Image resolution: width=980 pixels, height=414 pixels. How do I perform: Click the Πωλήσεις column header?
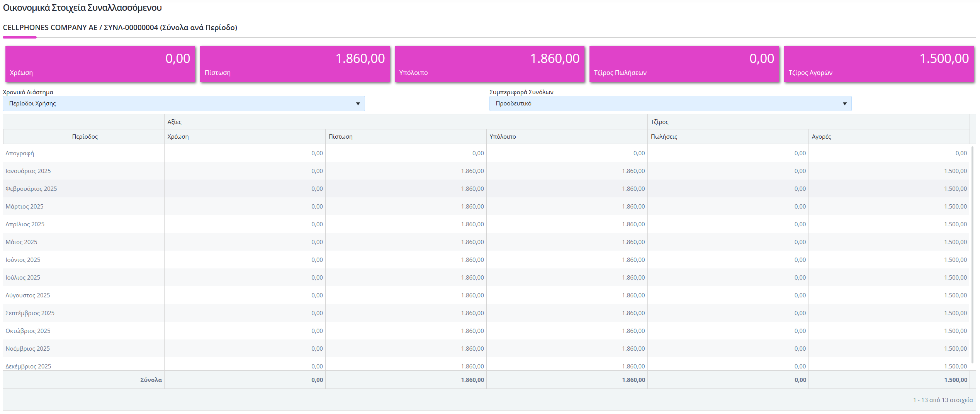728,137
